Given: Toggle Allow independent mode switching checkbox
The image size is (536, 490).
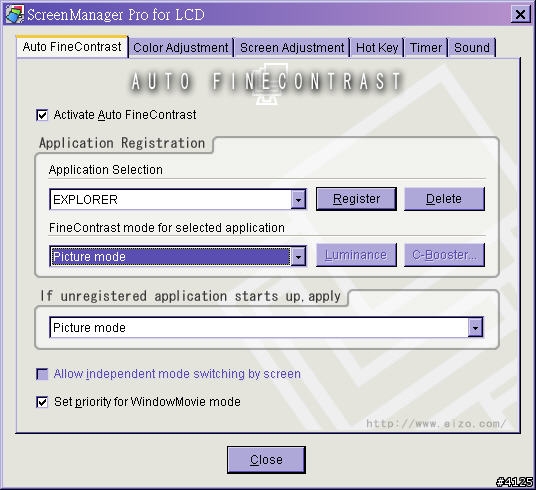Looking at the screenshot, I should tap(42, 374).
